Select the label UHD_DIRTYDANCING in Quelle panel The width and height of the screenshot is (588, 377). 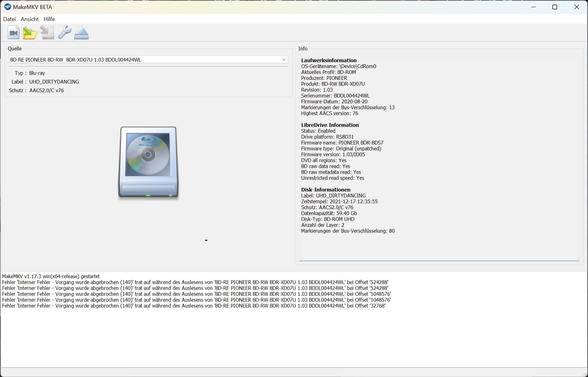(x=54, y=82)
